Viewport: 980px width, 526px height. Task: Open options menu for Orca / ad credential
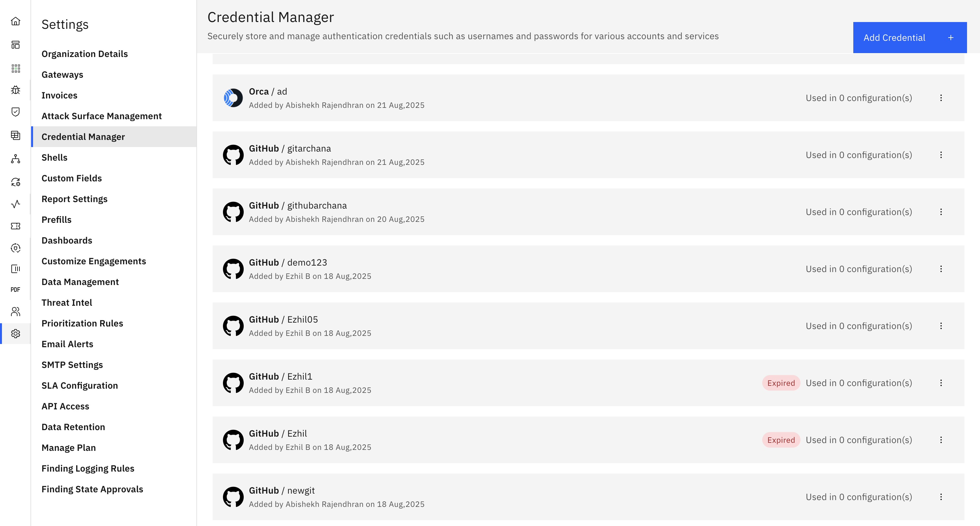[x=941, y=98]
